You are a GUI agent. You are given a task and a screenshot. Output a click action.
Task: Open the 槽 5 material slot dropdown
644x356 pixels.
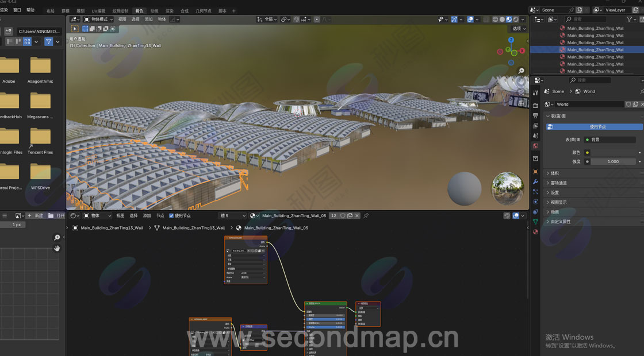[x=232, y=216]
